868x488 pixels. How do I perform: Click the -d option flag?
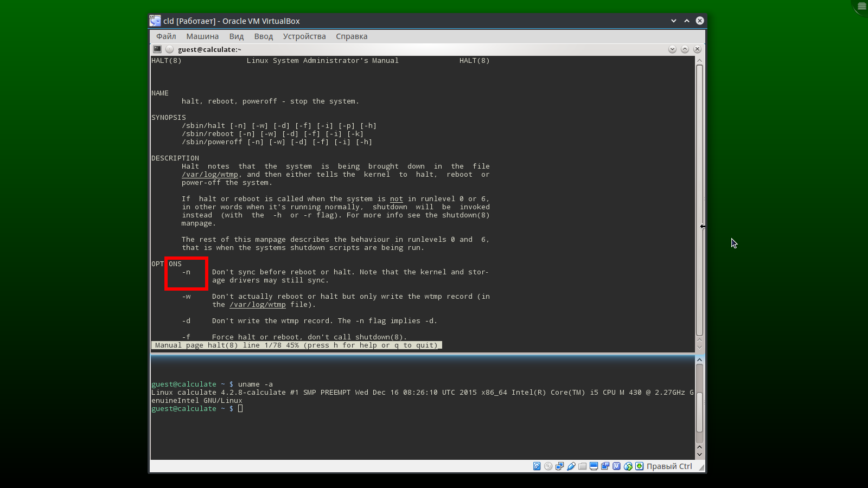pos(186,321)
